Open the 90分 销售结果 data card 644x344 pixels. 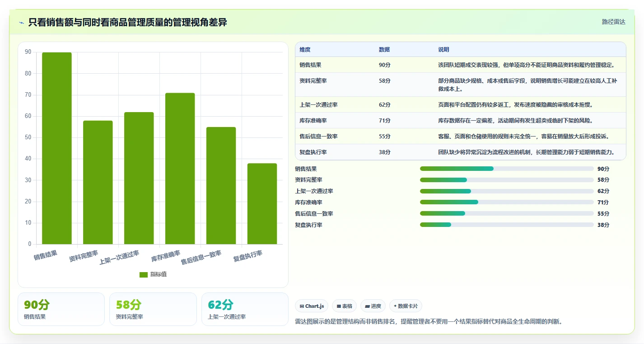point(61,309)
